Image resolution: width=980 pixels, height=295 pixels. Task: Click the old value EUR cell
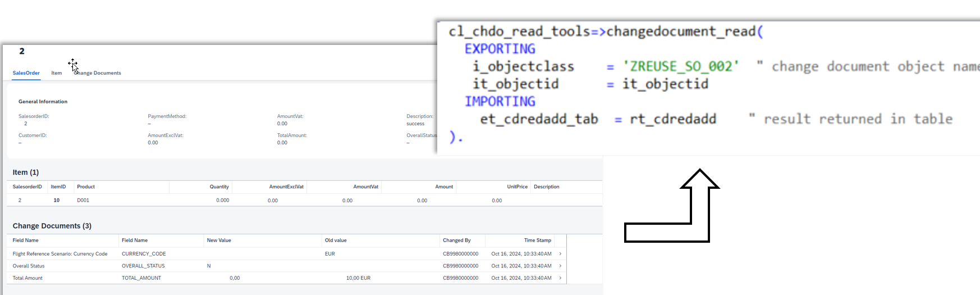click(x=330, y=254)
